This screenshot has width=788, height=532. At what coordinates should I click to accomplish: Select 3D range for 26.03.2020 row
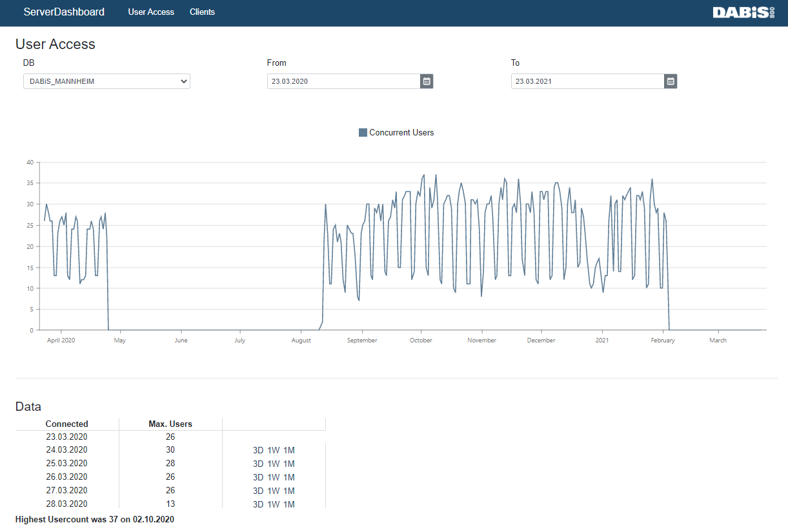[x=258, y=477]
